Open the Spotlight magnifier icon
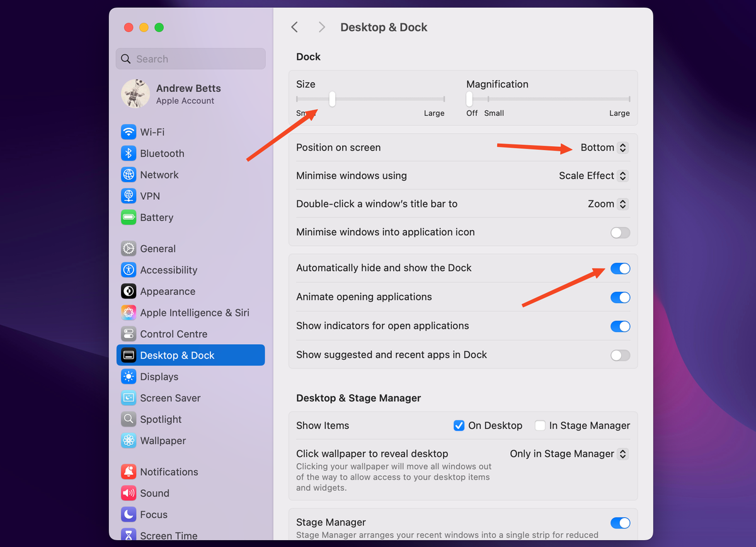The image size is (756, 547). 129,419
